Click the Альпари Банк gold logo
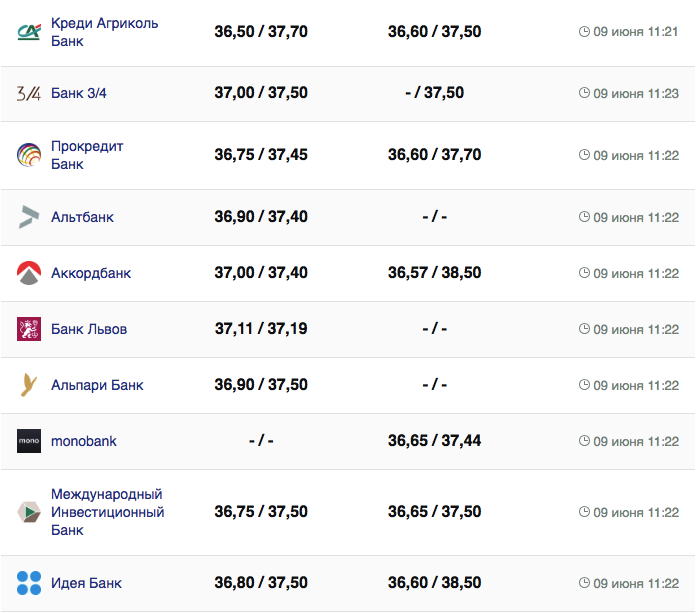The image size is (696, 614). point(29,385)
